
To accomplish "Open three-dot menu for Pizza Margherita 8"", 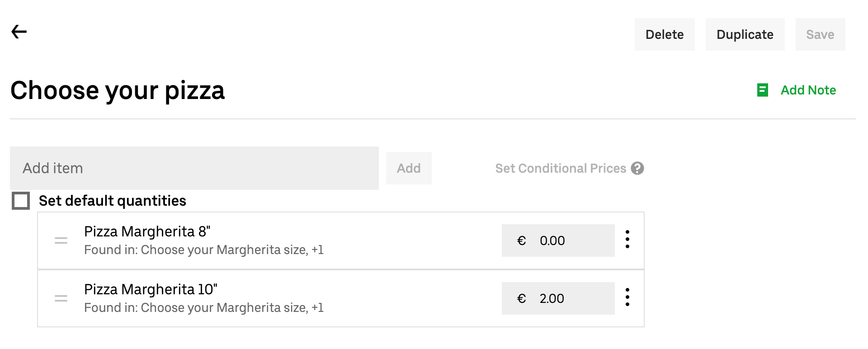I will 627,239.
